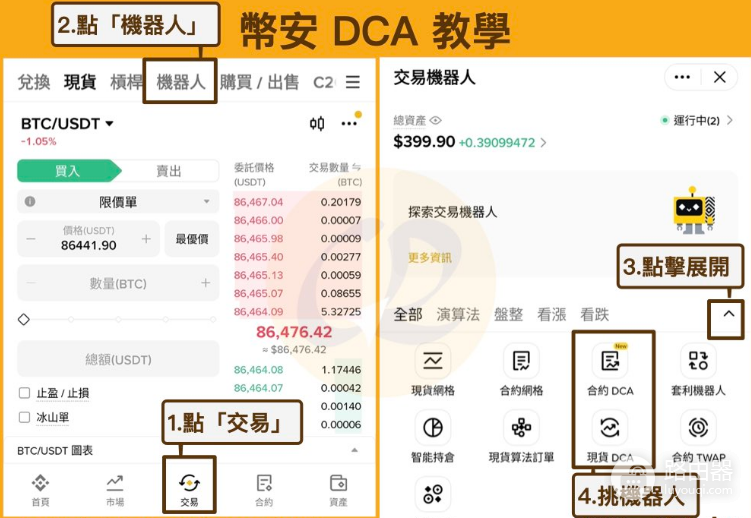751x518 pixels.
Task: Expand BTC/USDT 圖表 chart section
Action: [354, 450]
